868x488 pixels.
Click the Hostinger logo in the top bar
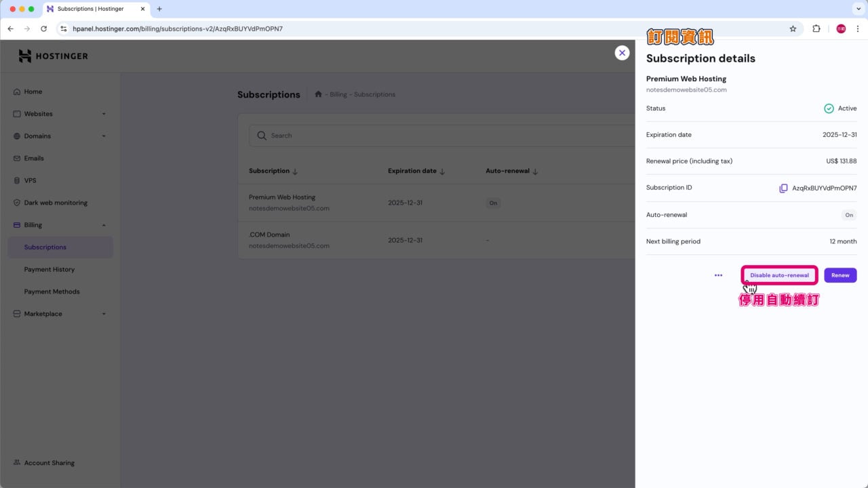pyautogui.click(x=53, y=56)
